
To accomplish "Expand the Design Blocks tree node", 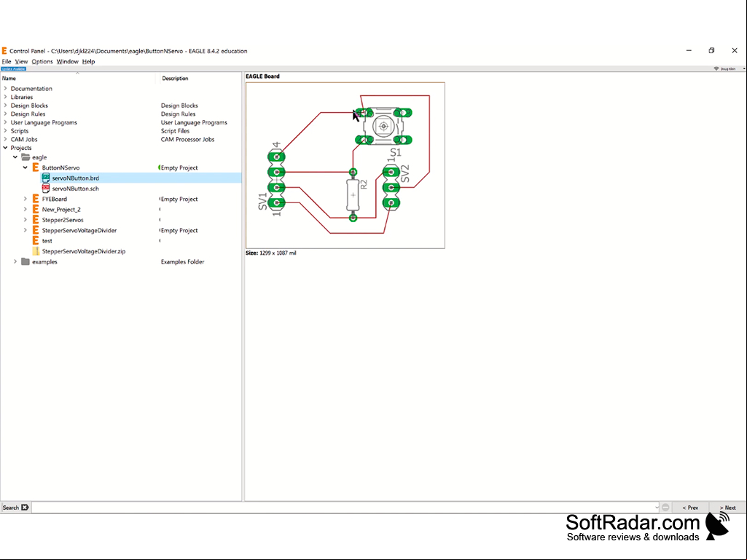I will [5, 106].
